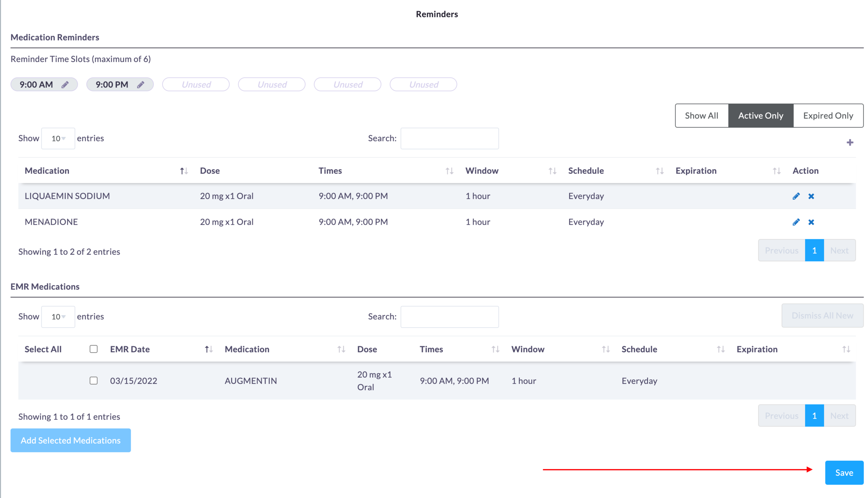Click the Medication Reminders search field

point(449,138)
